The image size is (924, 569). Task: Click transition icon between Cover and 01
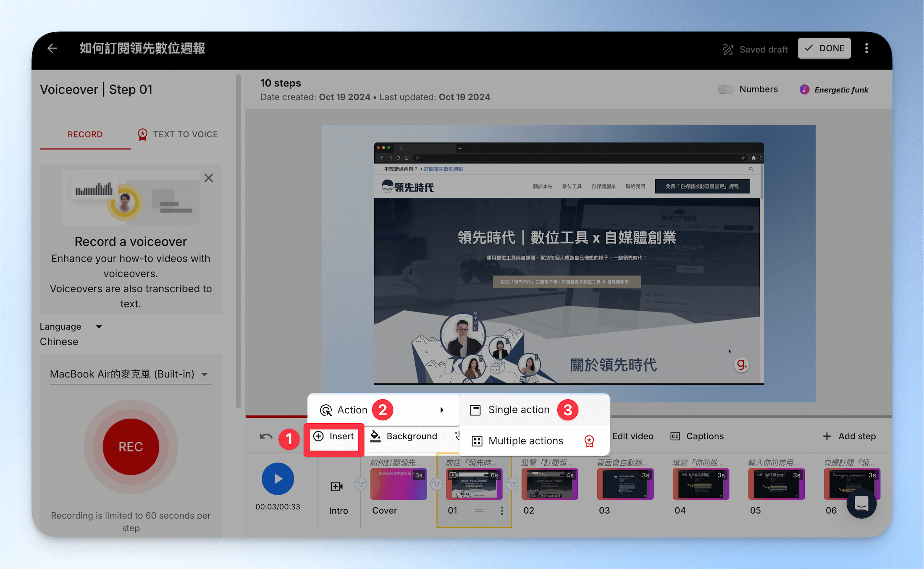pyautogui.click(x=436, y=484)
